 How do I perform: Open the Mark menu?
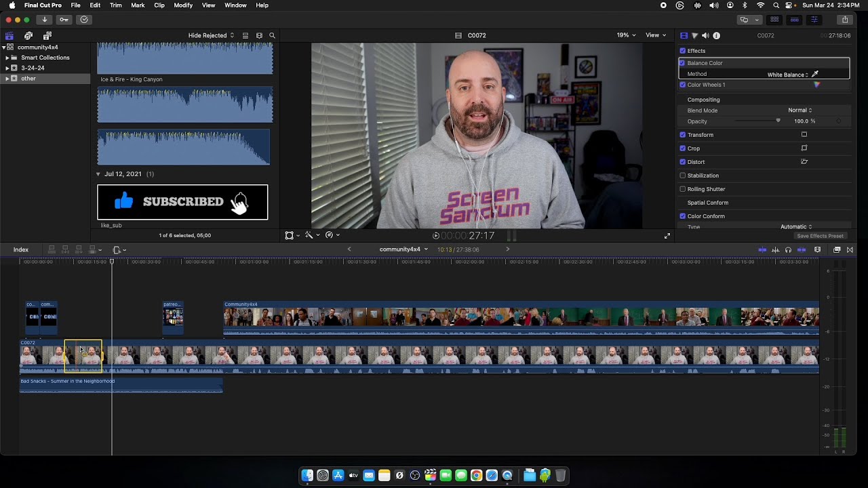(138, 5)
